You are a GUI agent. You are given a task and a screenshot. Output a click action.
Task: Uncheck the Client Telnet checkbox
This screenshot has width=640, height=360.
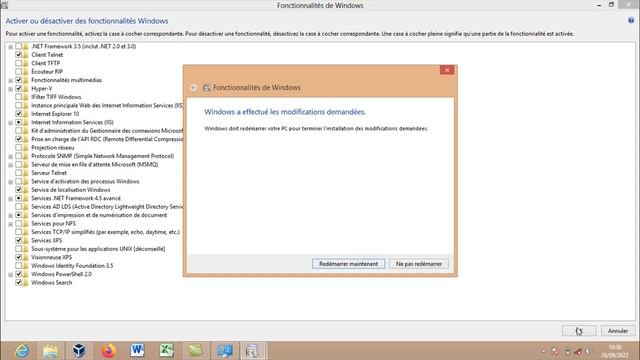coord(18,55)
